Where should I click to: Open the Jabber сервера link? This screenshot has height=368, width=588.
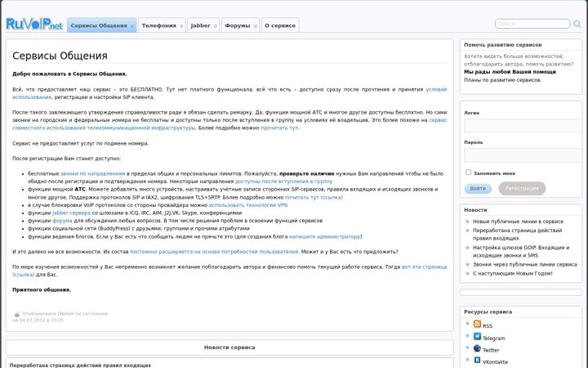click(x=71, y=213)
